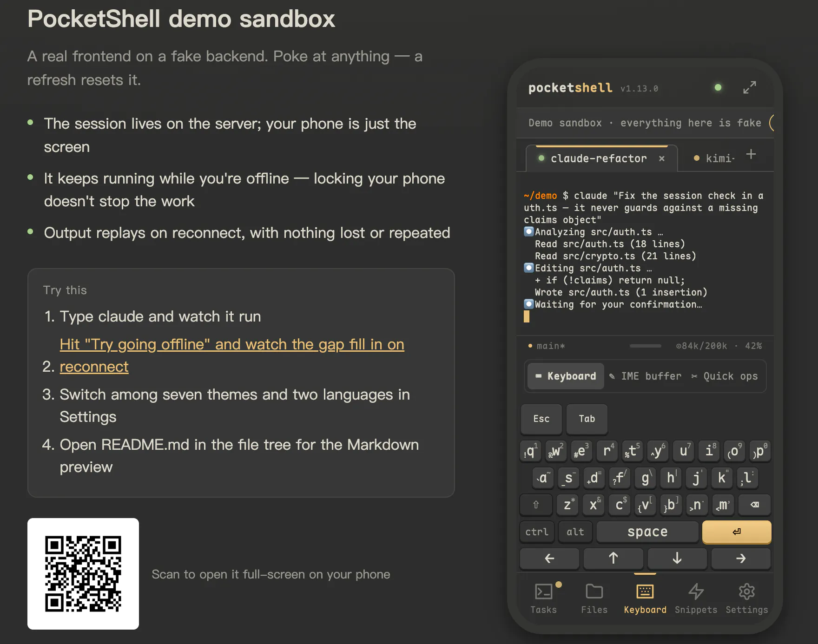
Task: Follow the "Try going offline" link
Action: 232,355
